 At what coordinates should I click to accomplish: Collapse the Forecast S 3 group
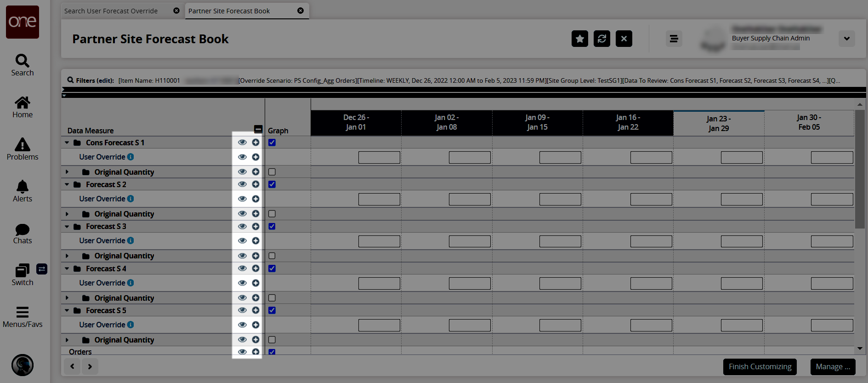(67, 226)
